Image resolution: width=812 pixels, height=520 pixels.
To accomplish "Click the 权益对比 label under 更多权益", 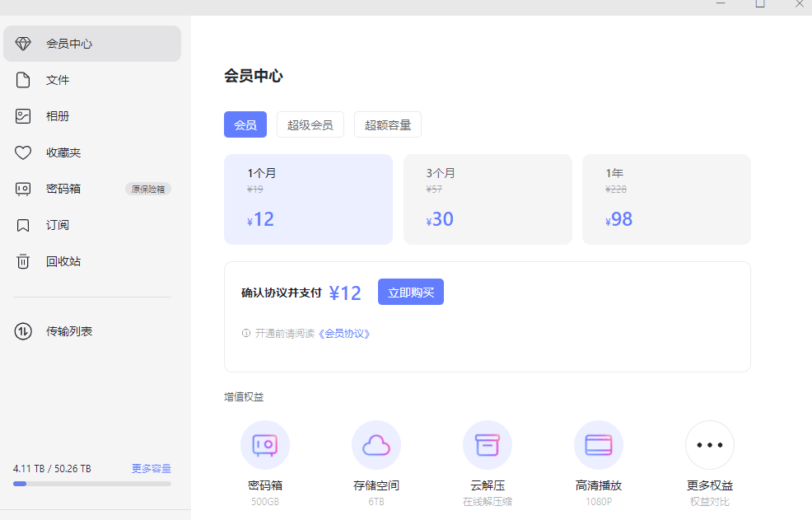I will pyautogui.click(x=709, y=502).
